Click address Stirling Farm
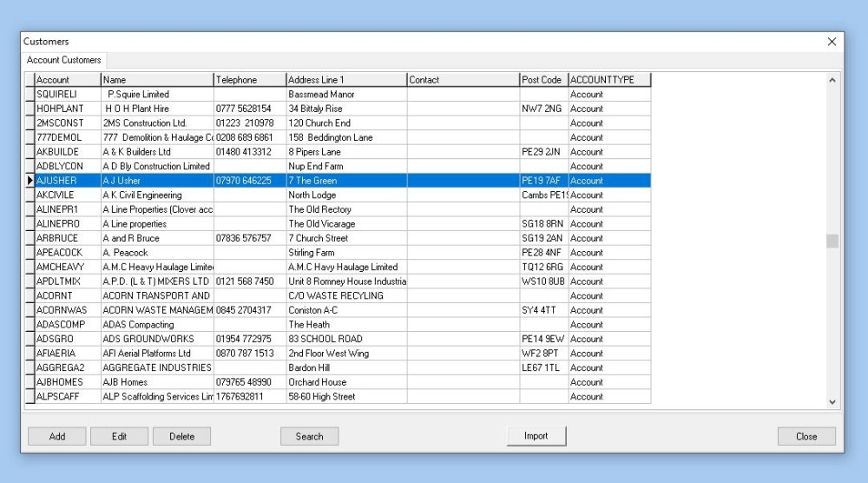The image size is (868, 483). [311, 253]
